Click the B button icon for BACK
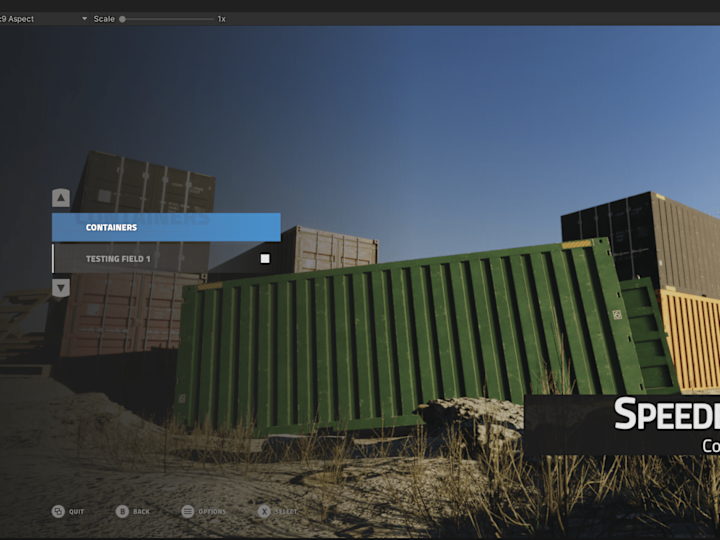720x540 pixels. click(122, 512)
